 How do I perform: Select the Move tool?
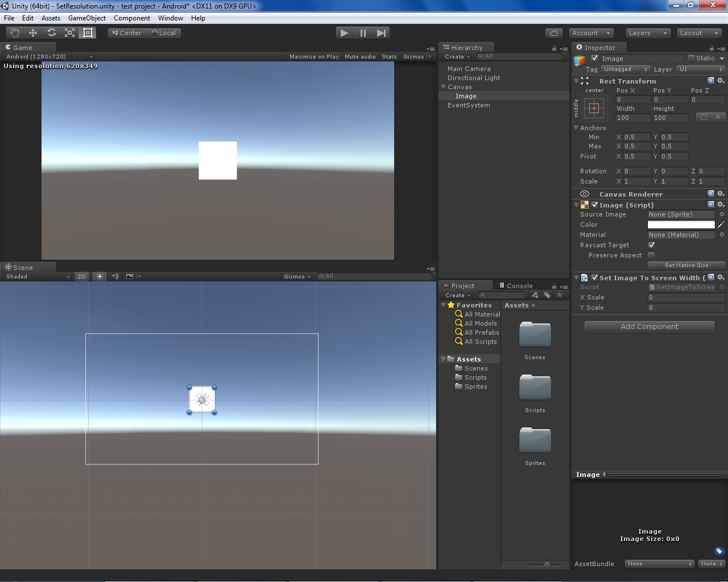(x=32, y=32)
